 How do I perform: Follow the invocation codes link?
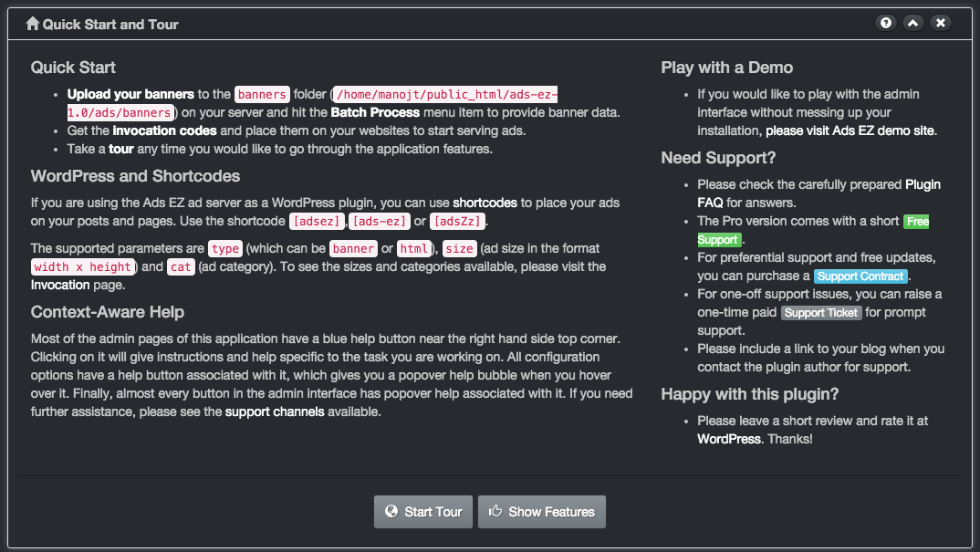pos(164,130)
